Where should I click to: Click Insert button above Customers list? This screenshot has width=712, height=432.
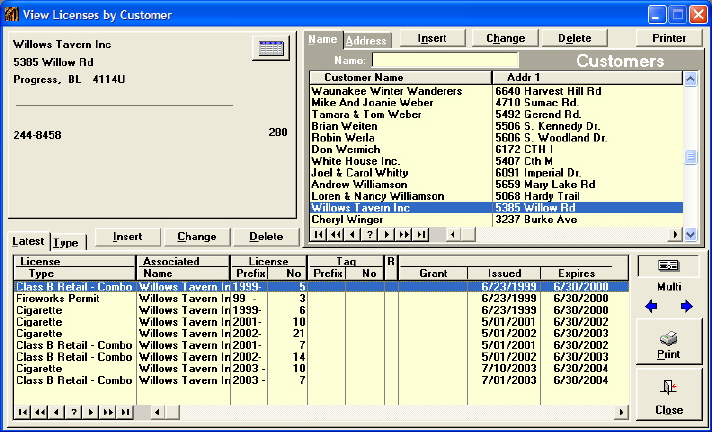(x=432, y=38)
